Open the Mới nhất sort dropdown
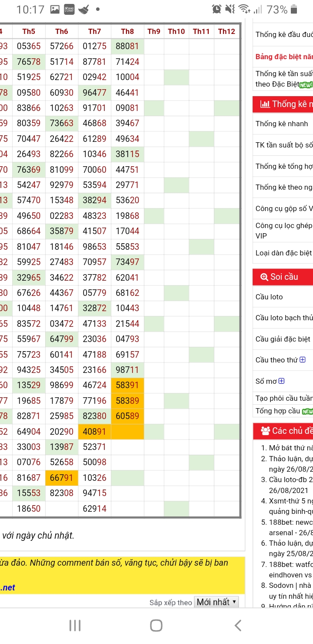Screen dimensions: 313x644 tap(216, 602)
